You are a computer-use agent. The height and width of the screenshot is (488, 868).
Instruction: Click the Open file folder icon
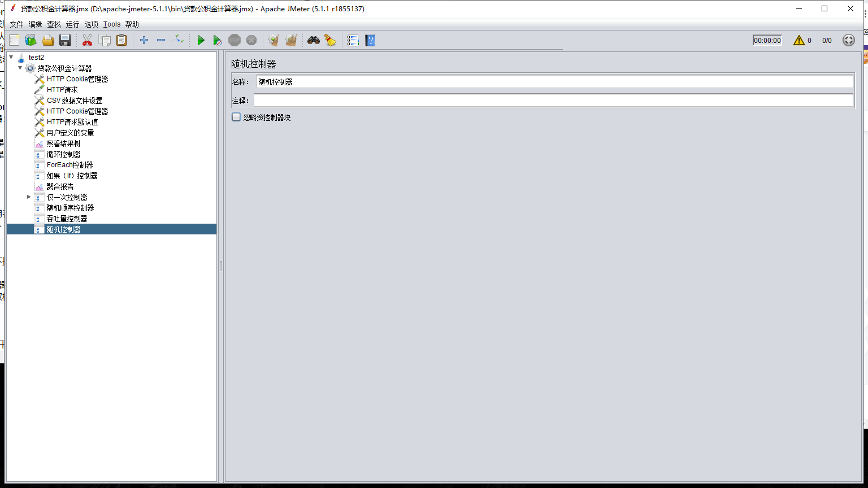pyautogui.click(x=48, y=40)
